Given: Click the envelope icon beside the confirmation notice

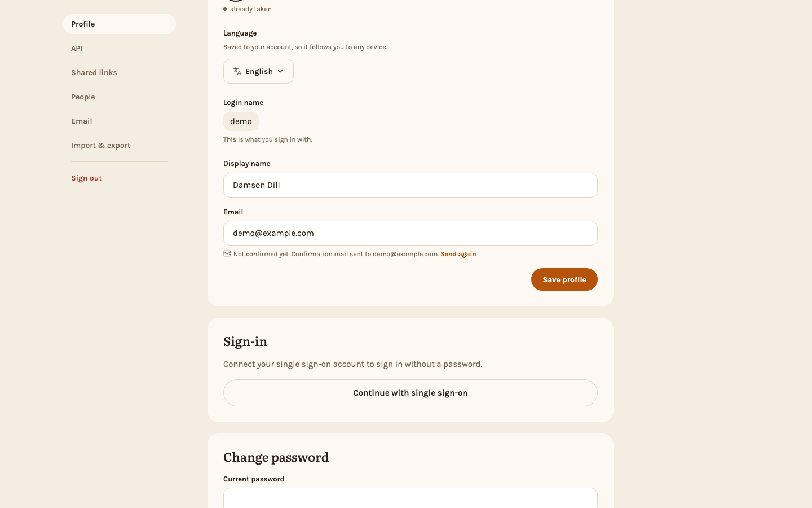Looking at the screenshot, I should click(x=227, y=253).
